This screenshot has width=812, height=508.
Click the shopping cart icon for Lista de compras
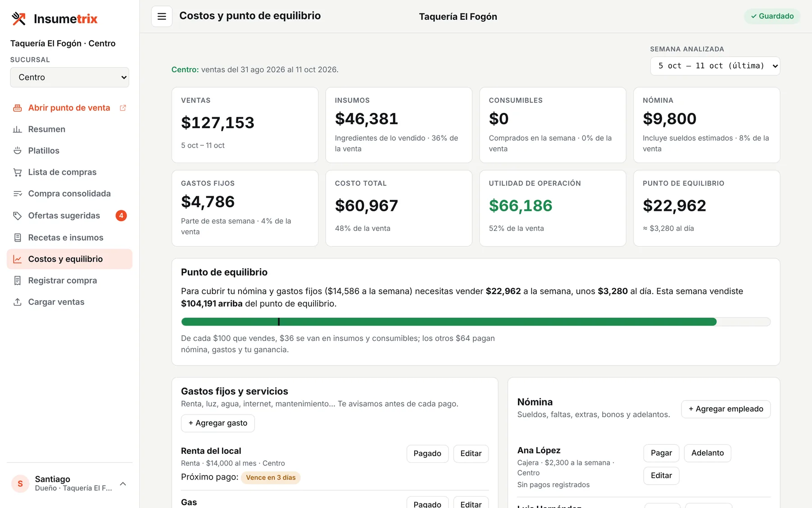point(18,172)
